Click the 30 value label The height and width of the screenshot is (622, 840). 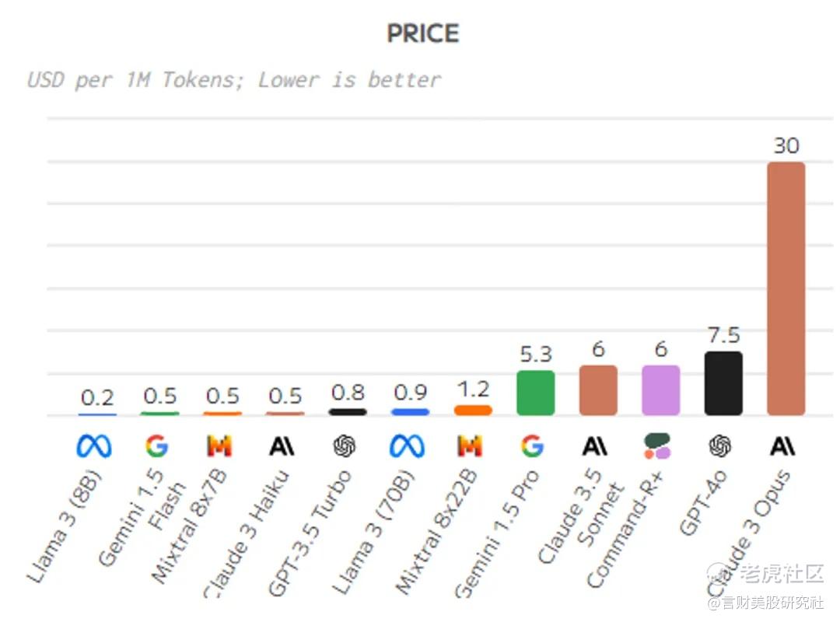786,145
